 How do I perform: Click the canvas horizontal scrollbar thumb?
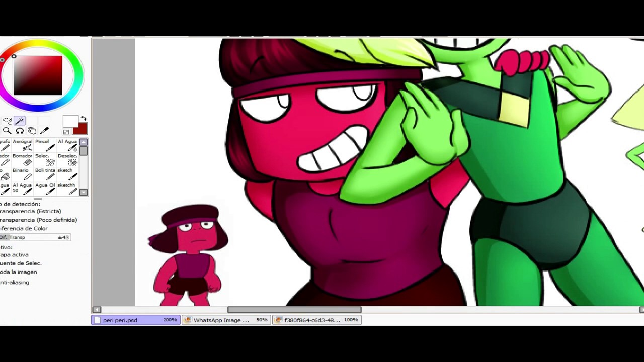(294, 310)
